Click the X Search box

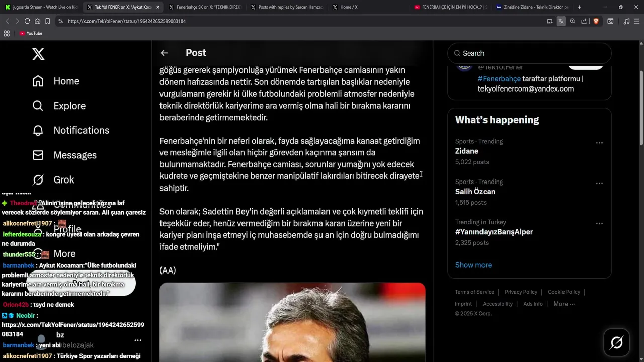pos(529,53)
